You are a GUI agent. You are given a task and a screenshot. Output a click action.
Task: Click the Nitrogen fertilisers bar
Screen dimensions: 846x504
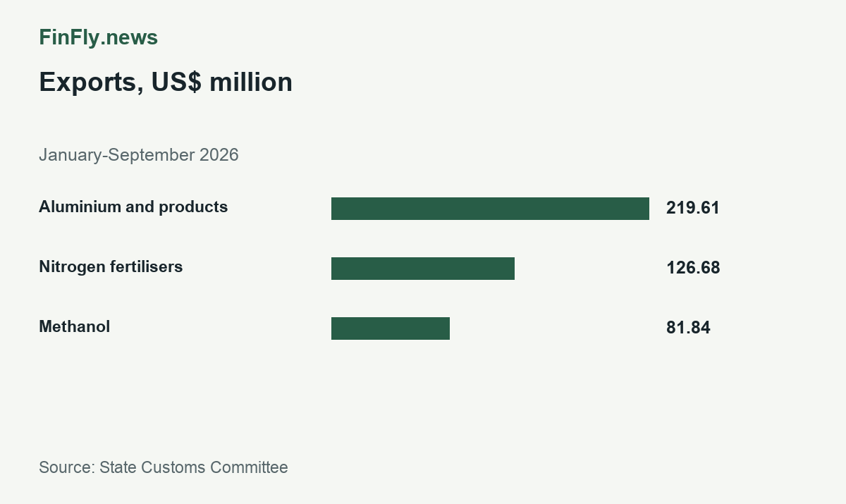[423, 269]
